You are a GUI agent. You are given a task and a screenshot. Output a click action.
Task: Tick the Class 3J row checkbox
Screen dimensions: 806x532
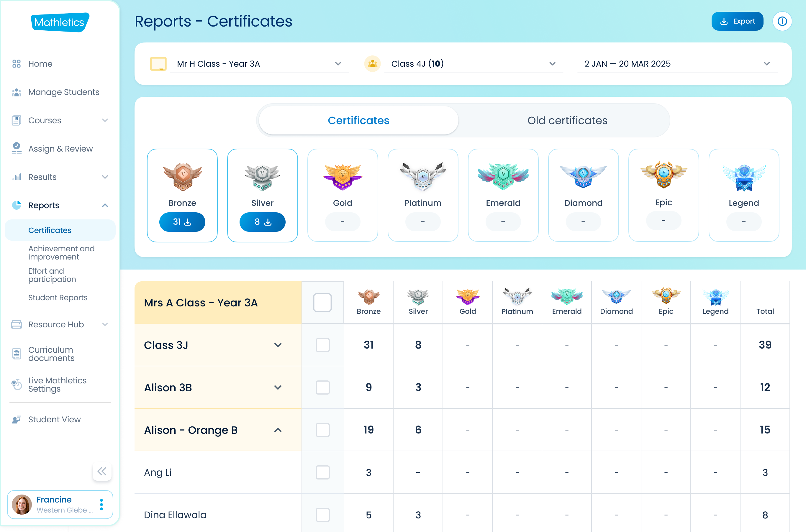point(322,345)
